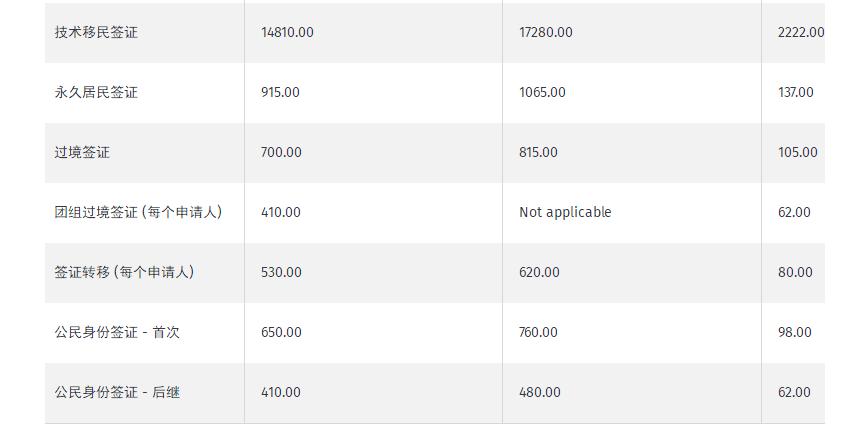Click the Not applicable cell
868x446 pixels.
(565, 212)
